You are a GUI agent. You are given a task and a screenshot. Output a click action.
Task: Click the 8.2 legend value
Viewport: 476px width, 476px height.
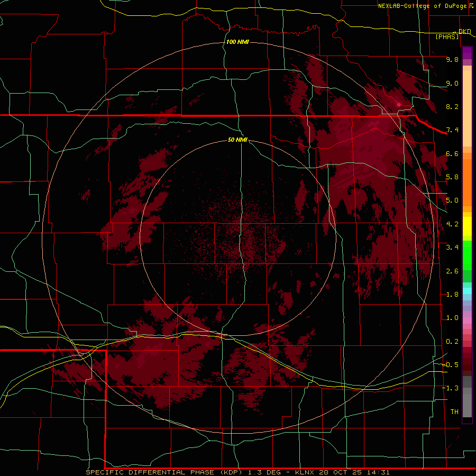tap(452, 106)
